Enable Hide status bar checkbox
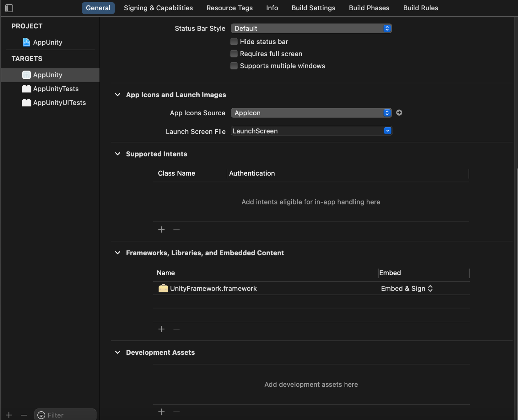518x420 pixels. pyautogui.click(x=234, y=42)
